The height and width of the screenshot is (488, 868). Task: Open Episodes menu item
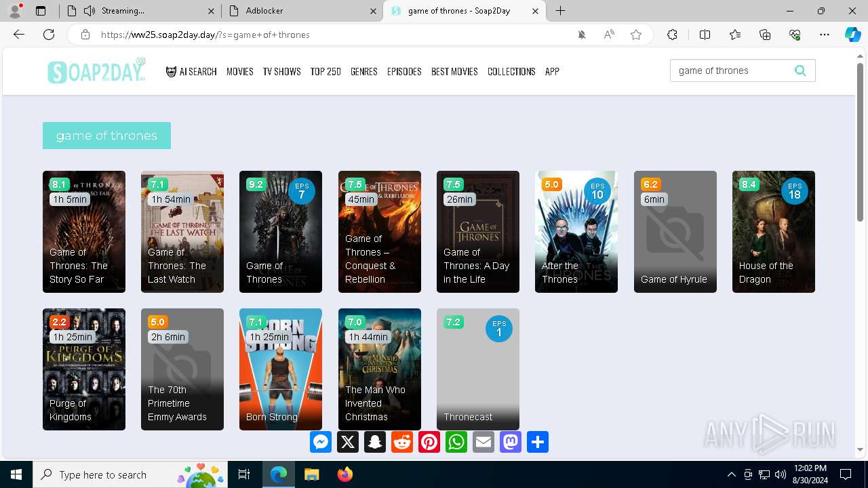(404, 71)
